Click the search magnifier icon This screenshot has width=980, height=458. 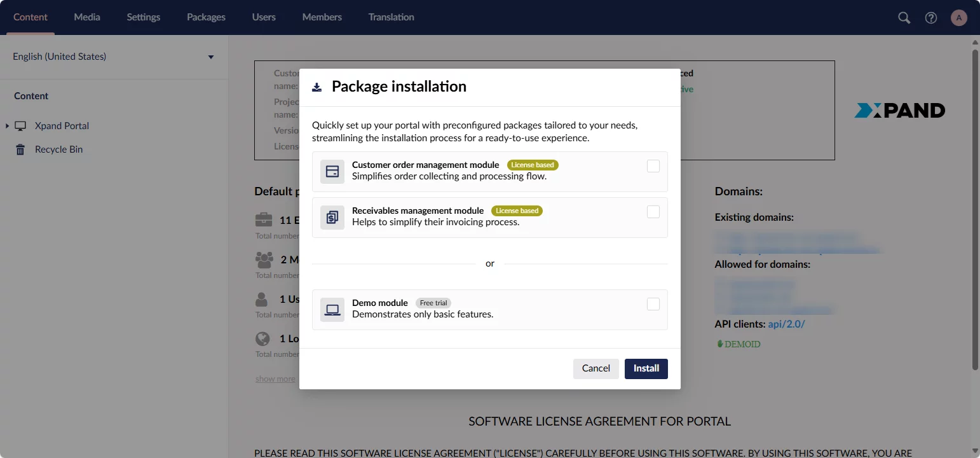[x=904, y=18]
